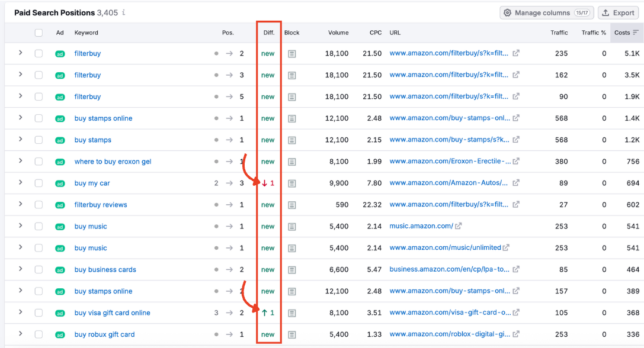Open SERP snapshot icon for buy stamps online
The width and height of the screenshot is (644, 348).
point(291,118)
